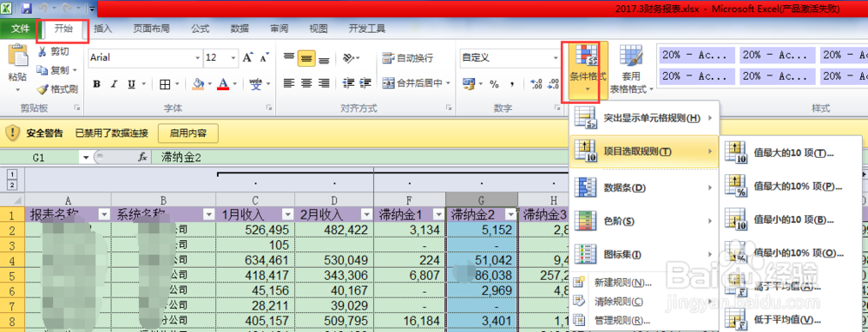868x332 pixels.
Task: Open font size 12 dropdown
Action: coord(233,57)
